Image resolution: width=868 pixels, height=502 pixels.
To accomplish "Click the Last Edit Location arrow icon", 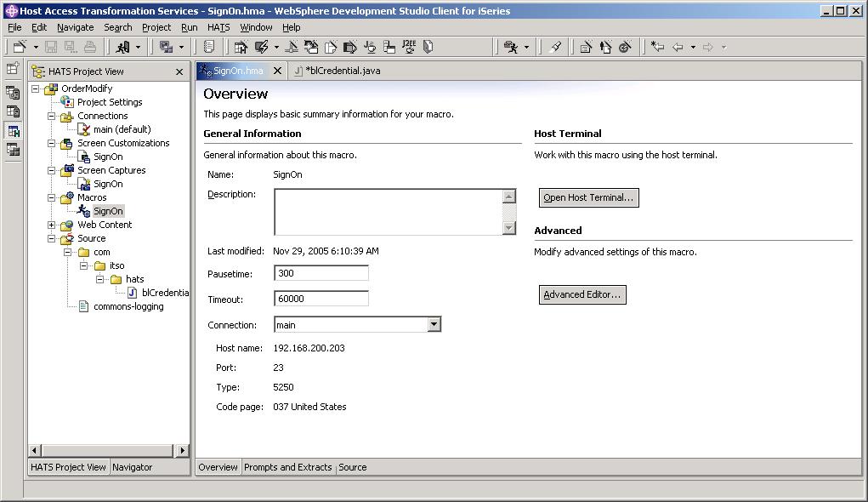I will (x=658, y=47).
